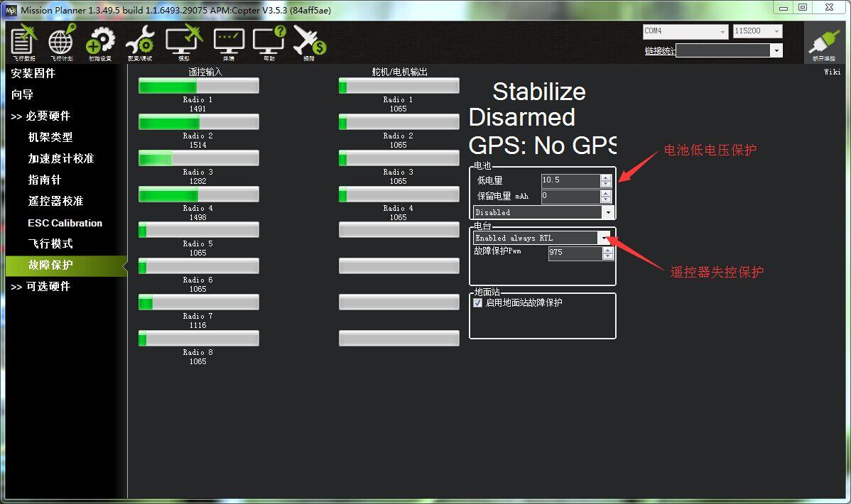Click the 初始设置 initial setup gear icon
Image resolution: width=851 pixels, height=504 pixels.
(x=100, y=43)
